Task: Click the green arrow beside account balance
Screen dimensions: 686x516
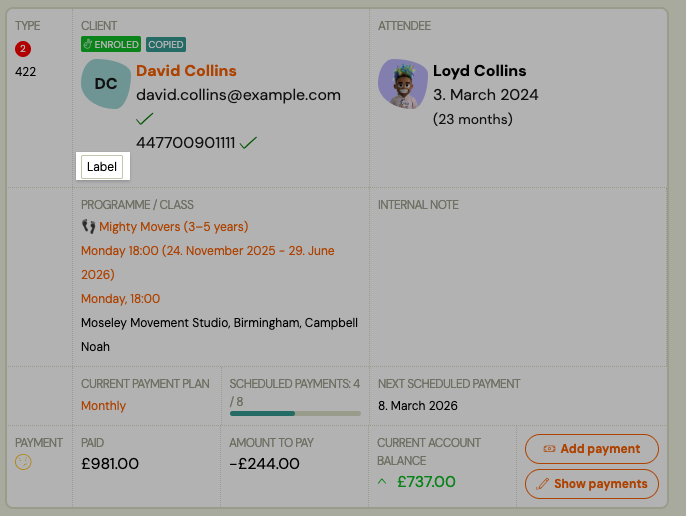Action: tap(382, 482)
